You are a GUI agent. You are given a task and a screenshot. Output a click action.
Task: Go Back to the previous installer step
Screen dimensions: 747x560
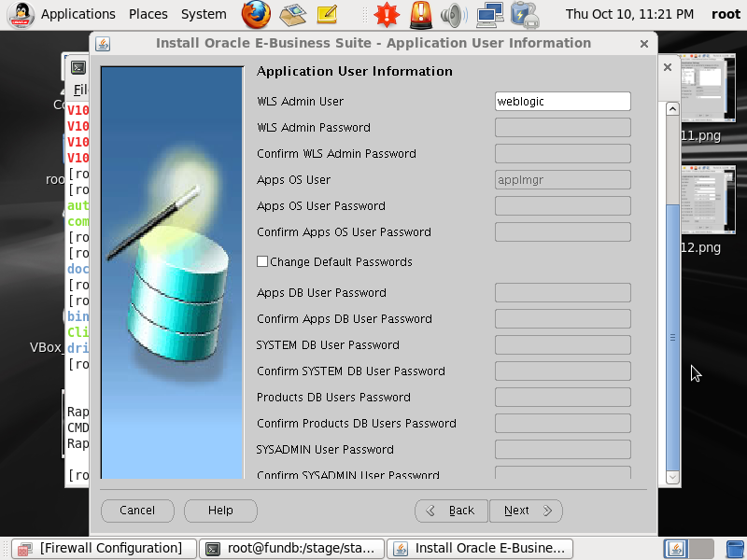pyautogui.click(x=451, y=511)
